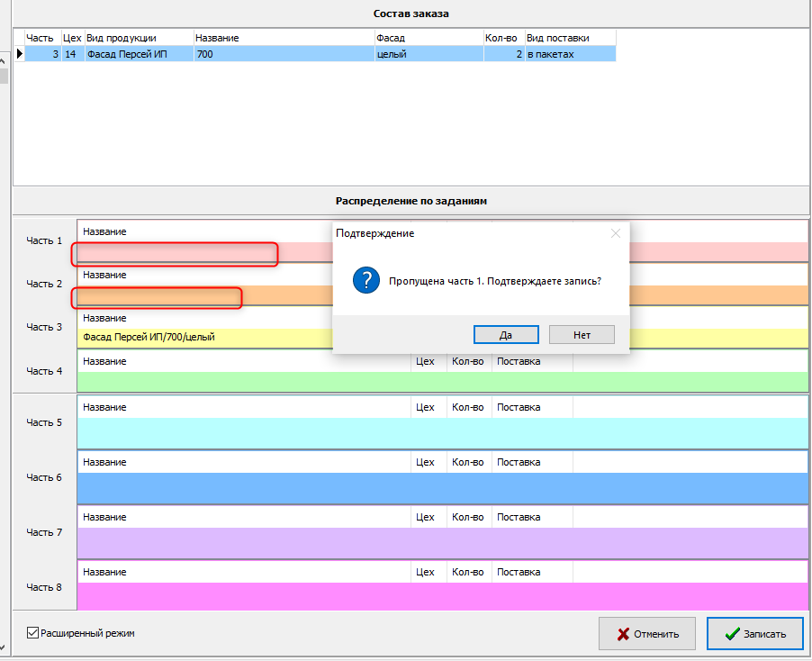
Task: Confirm the record by pressing Да
Action: (x=506, y=334)
